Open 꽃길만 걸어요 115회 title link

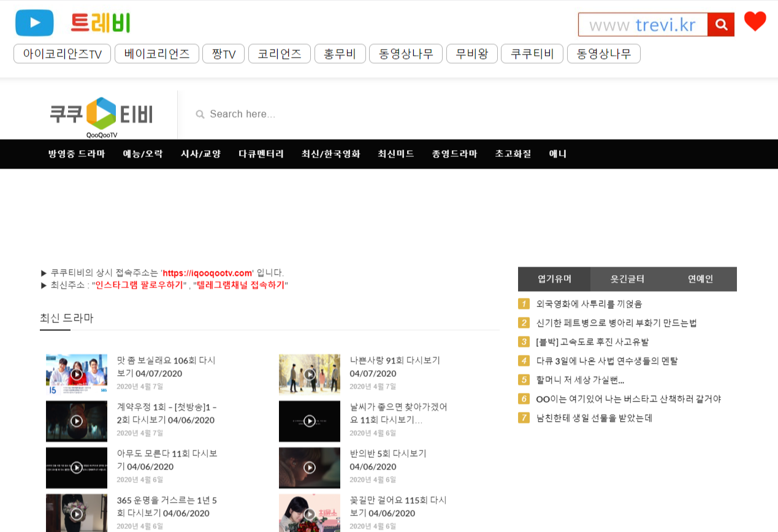[399, 506]
